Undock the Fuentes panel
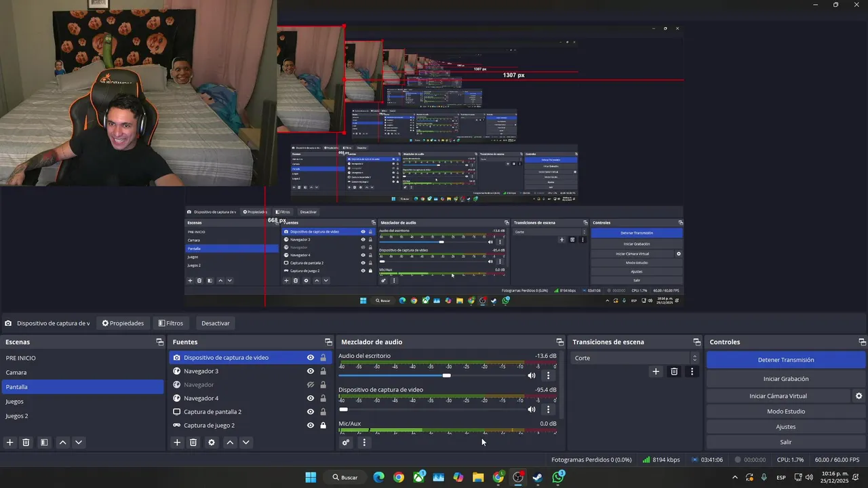 point(328,342)
